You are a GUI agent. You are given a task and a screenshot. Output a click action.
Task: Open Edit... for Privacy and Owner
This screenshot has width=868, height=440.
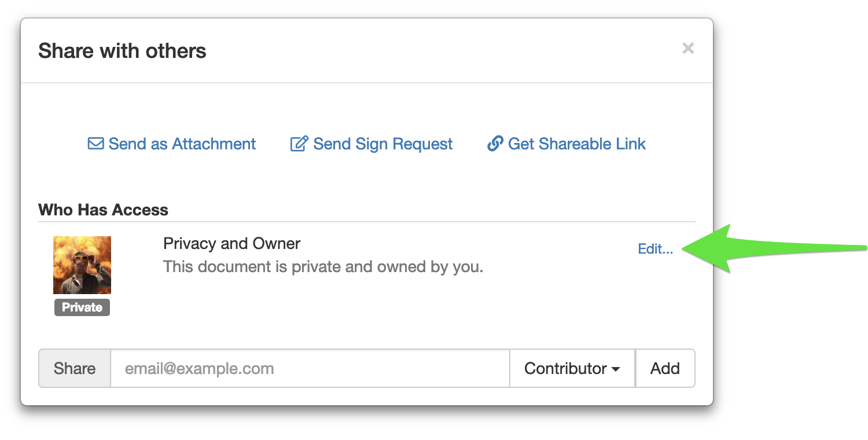tap(655, 249)
